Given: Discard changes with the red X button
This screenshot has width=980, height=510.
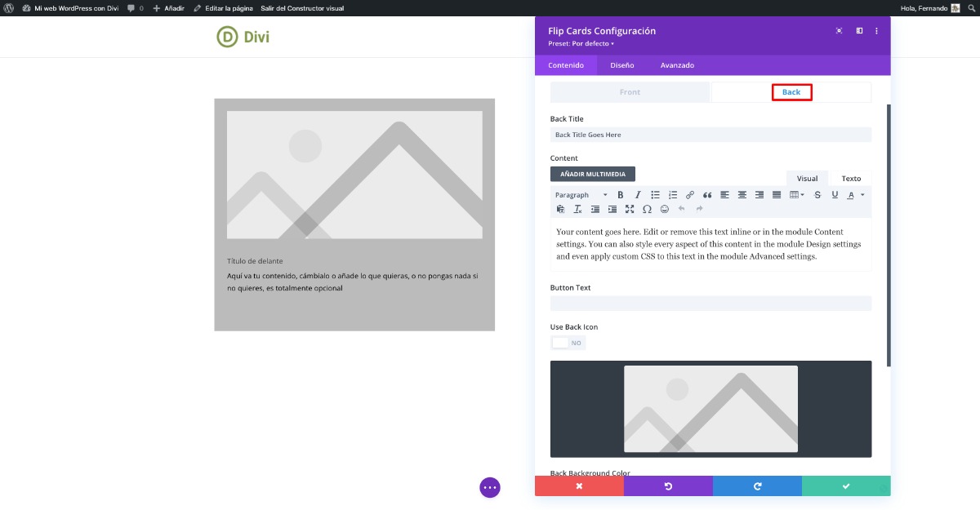Looking at the screenshot, I should coord(579,486).
